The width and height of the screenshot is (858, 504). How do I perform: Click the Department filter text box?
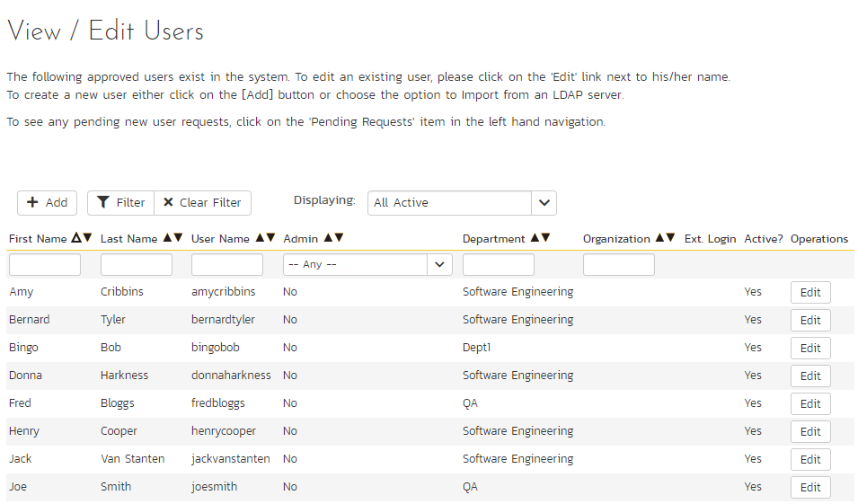pos(499,265)
